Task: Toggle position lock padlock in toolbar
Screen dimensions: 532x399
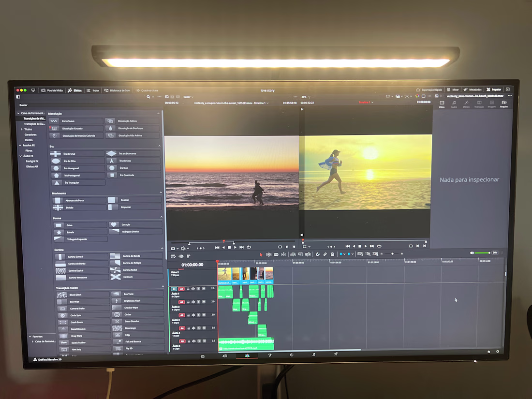Action: tap(333, 254)
